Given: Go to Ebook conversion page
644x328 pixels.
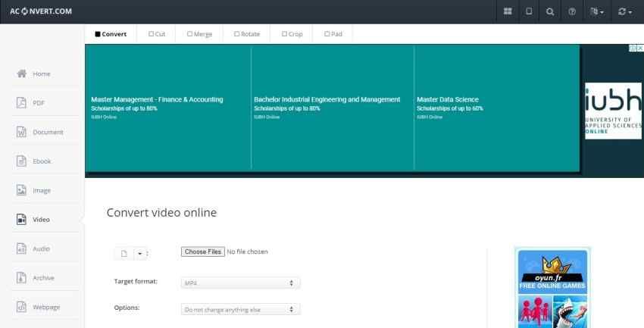Looking at the screenshot, I should 42,161.
